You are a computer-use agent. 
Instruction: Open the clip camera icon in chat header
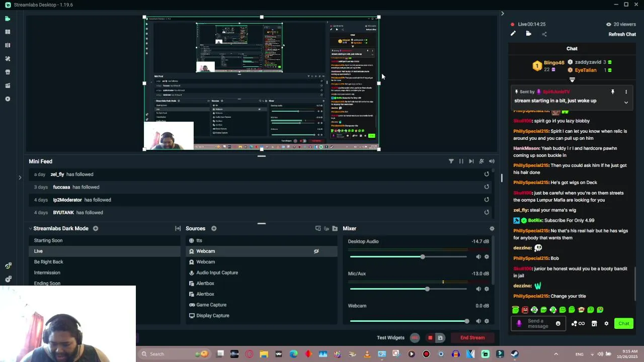coord(528,34)
